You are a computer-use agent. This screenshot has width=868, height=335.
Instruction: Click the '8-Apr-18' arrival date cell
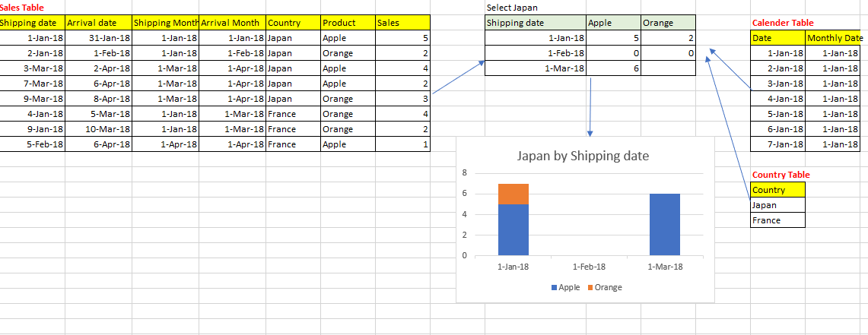click(99, 99)
